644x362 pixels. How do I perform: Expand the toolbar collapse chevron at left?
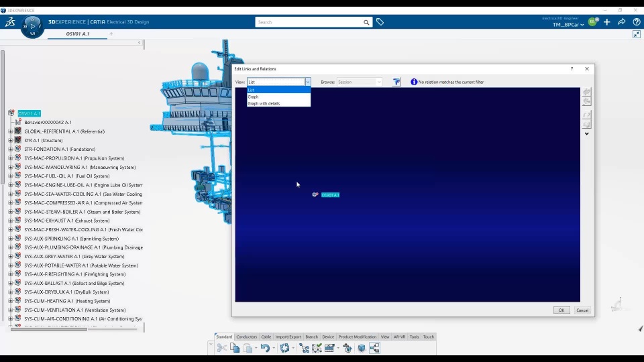tap(211, 344)
